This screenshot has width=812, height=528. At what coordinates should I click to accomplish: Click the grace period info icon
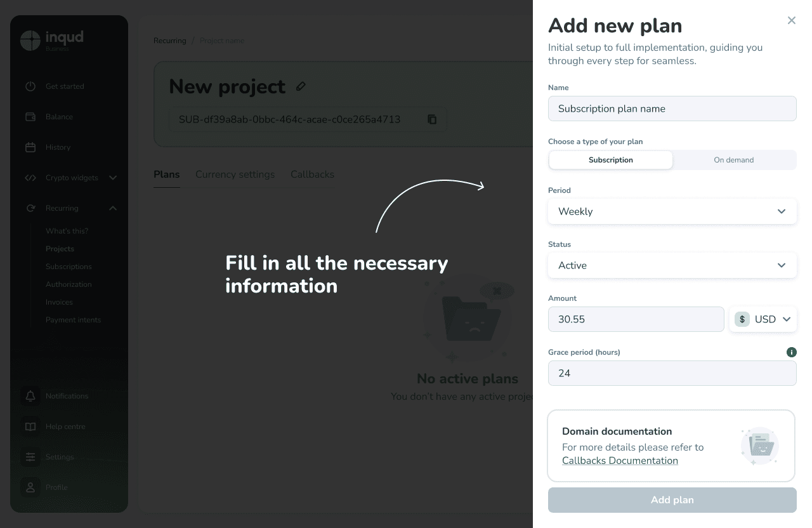coord(791,352)
